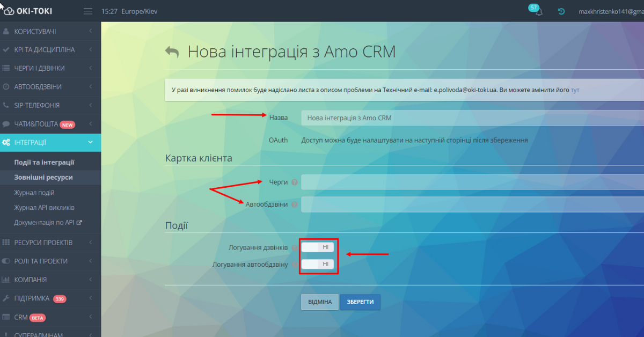This screenshot has height=337, width=644.
Task: Collapse Інтеграції section chevron
Action: coord(90,142)
